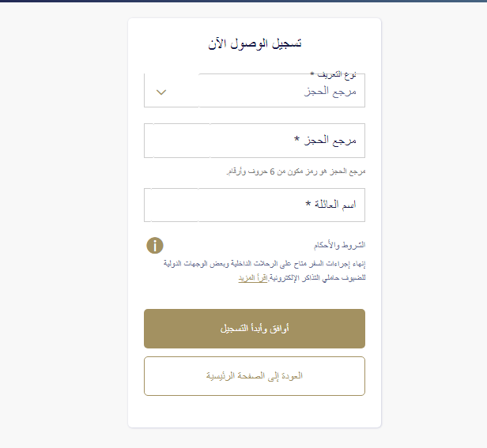Click the نوع التعريف floating label

click(x=334, y=74)
